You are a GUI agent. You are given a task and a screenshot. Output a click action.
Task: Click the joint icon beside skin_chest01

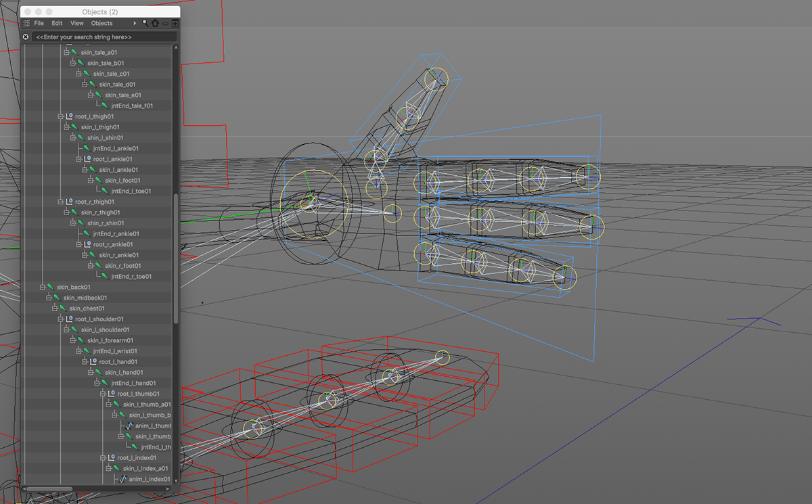[62, 308]
